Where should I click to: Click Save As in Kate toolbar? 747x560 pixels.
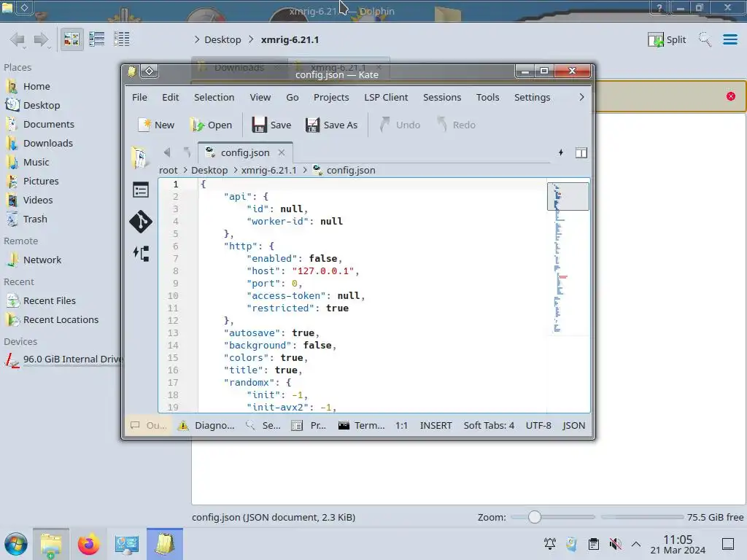[332, 125]
